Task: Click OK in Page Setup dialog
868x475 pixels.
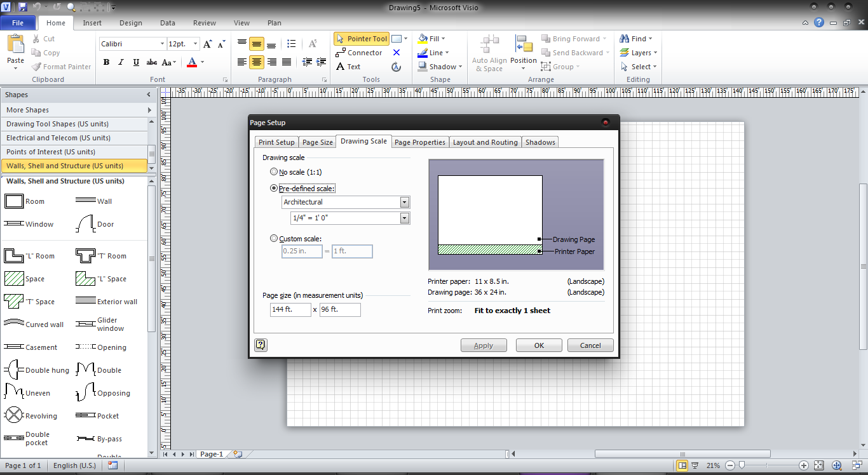Action: click(x=539, y=345)
